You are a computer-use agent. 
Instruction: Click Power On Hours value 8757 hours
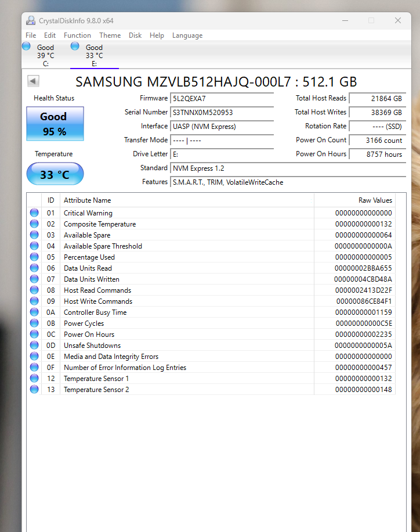coord(377,154)
